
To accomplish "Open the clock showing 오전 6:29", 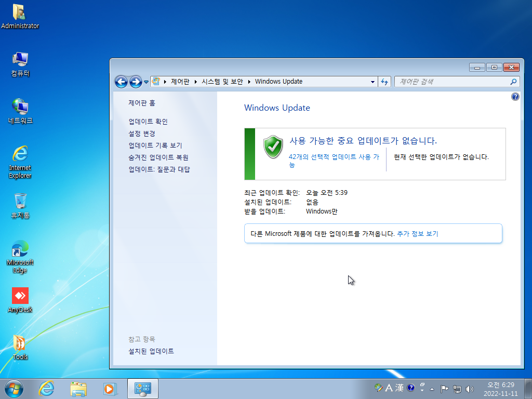I will click(x=501, y=389).
